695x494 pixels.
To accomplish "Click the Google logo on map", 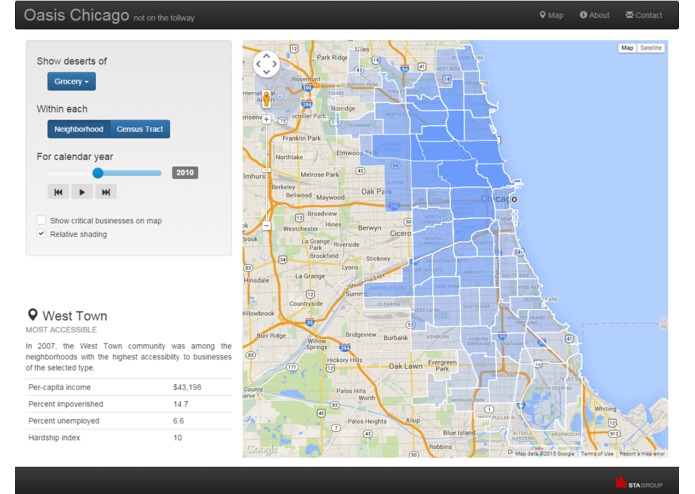I will 262,449.
